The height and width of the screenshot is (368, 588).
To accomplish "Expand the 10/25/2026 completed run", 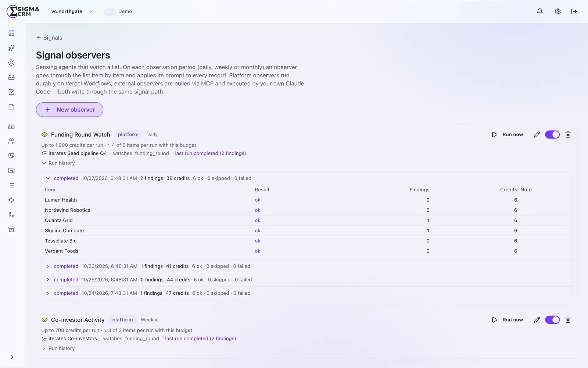I will click(x=48, y=280).
